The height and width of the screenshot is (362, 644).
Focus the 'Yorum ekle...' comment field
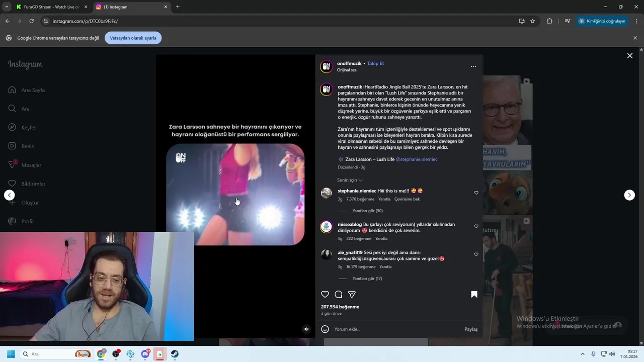[x=396, y=329]
